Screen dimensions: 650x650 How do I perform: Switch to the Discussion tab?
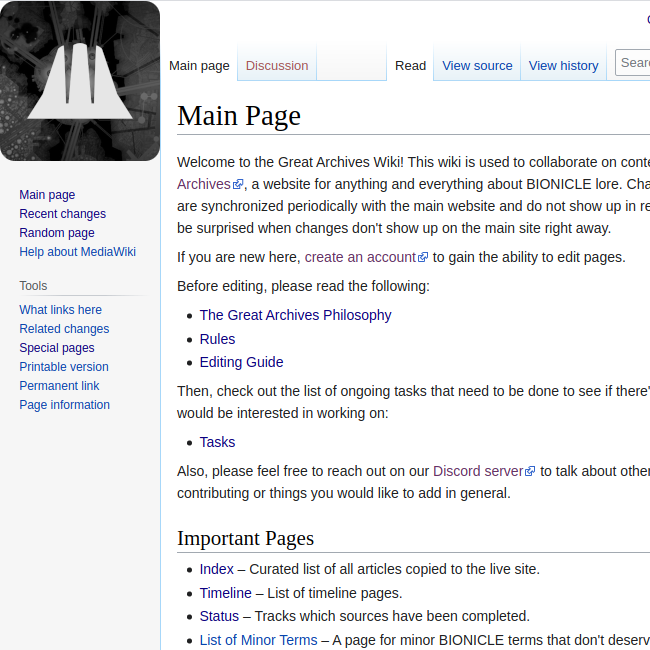point(277,65)
